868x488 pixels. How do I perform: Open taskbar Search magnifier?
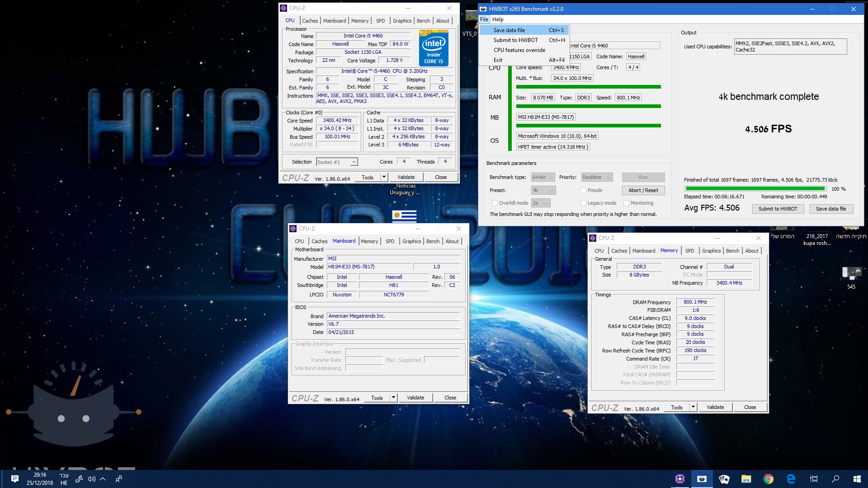pos(835,479)
